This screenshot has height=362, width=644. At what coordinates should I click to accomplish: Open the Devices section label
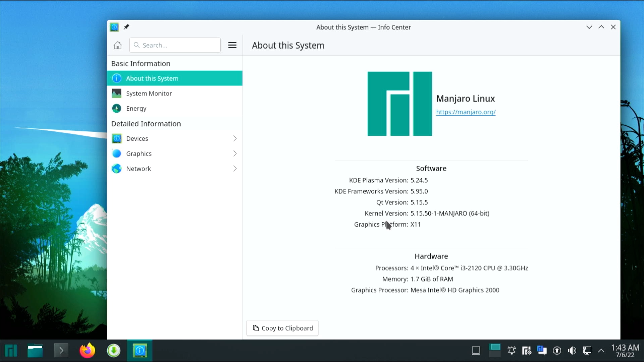(137, 138)
